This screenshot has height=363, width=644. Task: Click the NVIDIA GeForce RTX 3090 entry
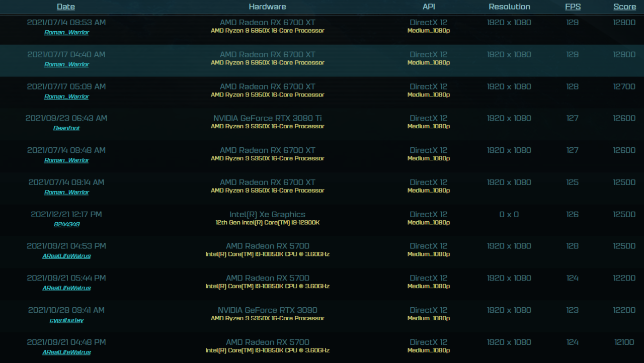(x=267, y=310)
